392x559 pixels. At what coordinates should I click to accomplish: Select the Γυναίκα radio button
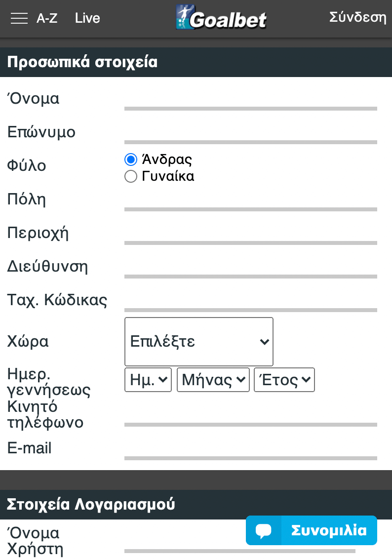click(131, 176)
